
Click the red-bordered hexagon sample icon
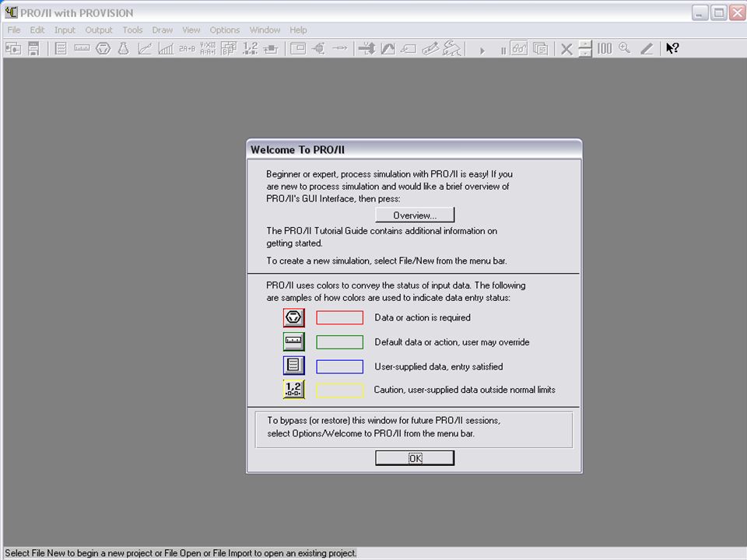coord(293,317)
